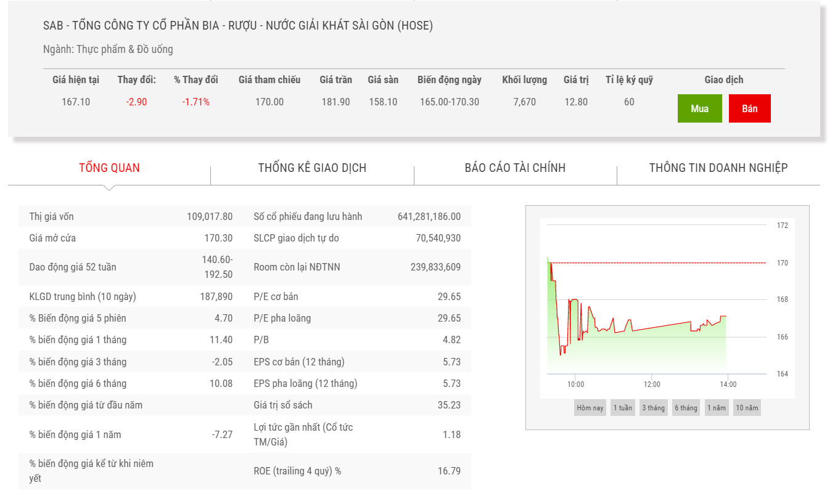Click the green Mua buy button
Screen dimensions: 835x504
tap(699, 108)
